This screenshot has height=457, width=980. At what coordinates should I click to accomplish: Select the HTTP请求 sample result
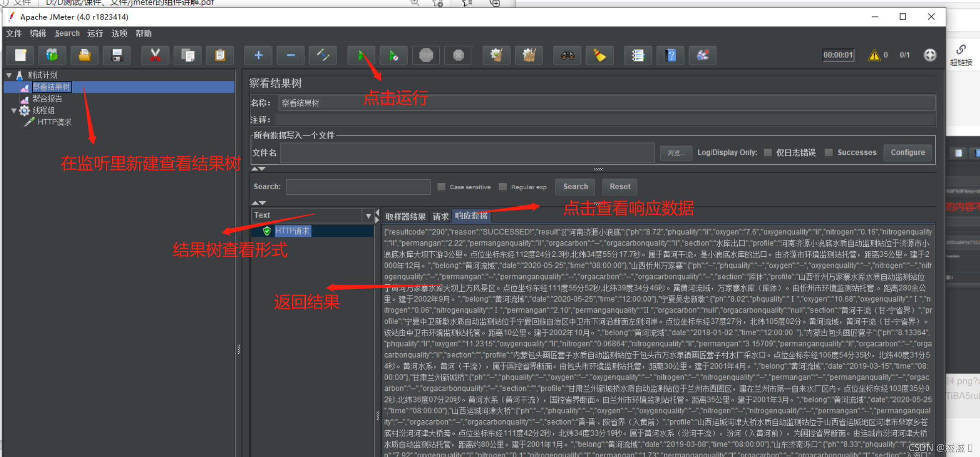(292, 231)
